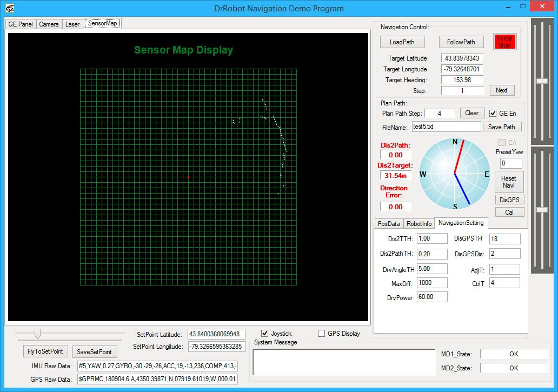558x392 pixels.
Task: Click the LoadPath button
Action: 402,42
